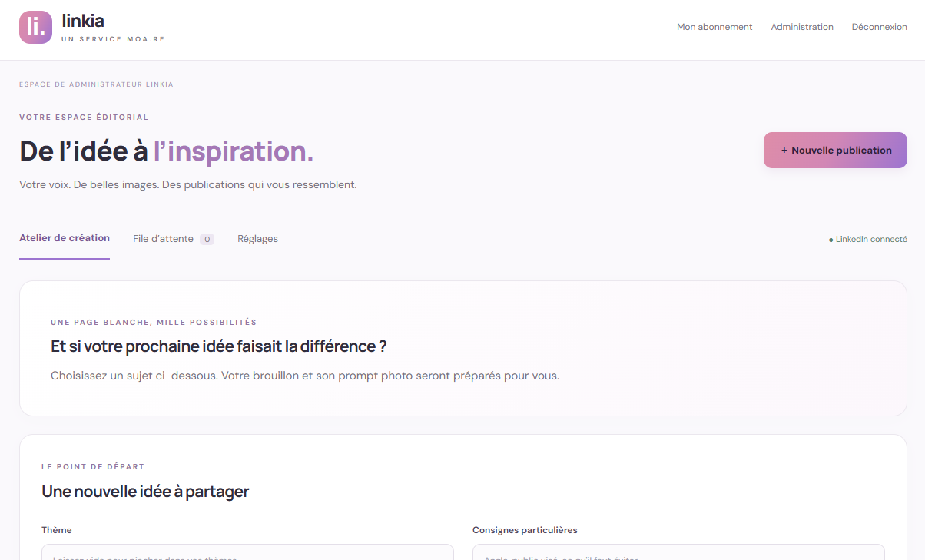Click into the Thème input field

pos(247,552)
